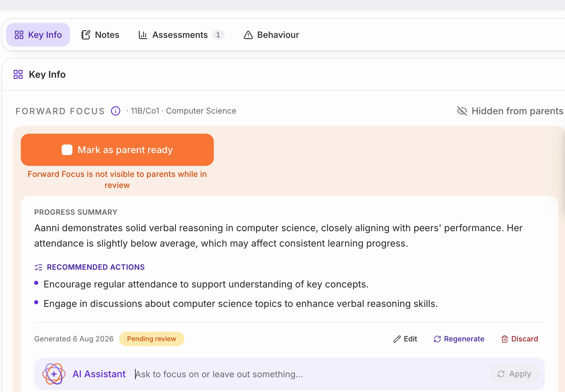Click the Assessments count badge

tap(218, 35)
